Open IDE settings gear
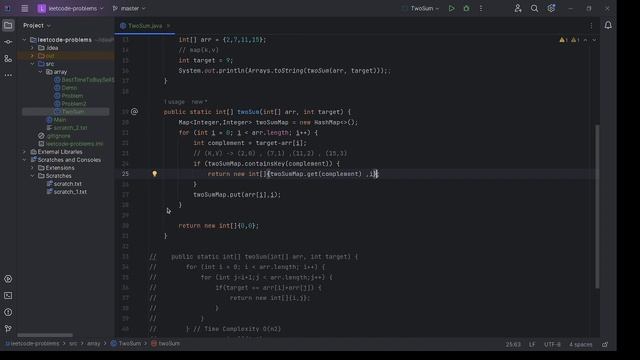640x360 pixels. click(x=551, y=8)
